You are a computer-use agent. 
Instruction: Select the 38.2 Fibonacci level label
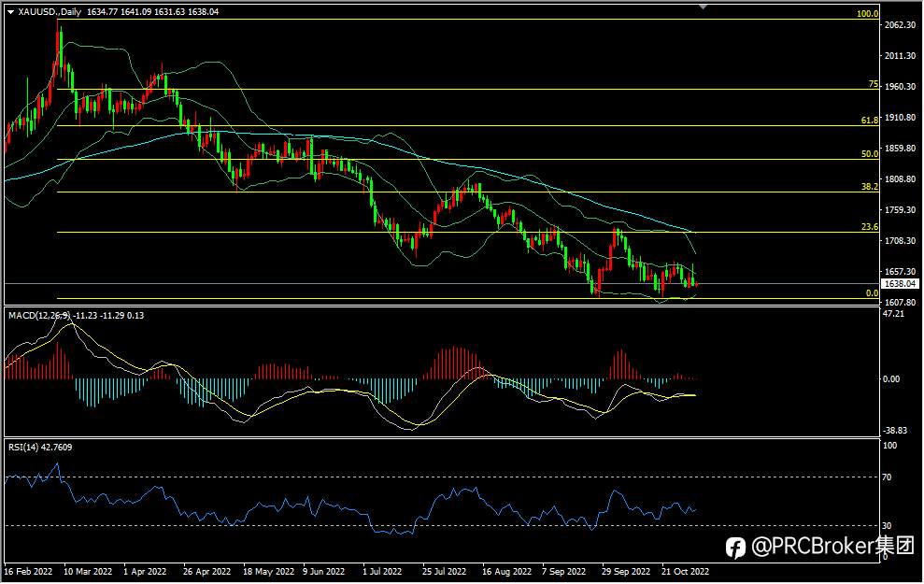870,186
